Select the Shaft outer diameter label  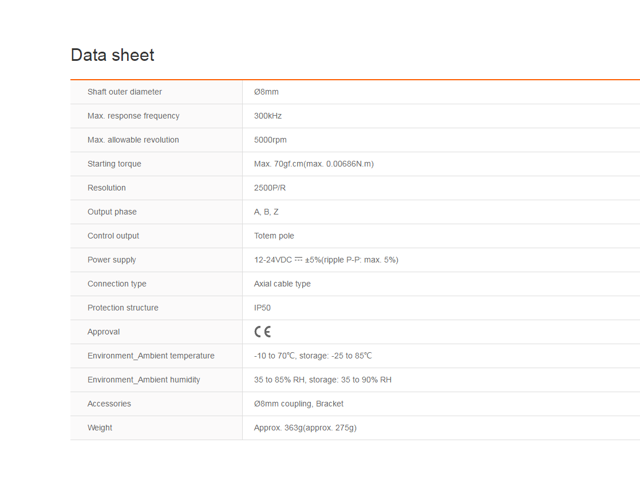coord(124,92)
